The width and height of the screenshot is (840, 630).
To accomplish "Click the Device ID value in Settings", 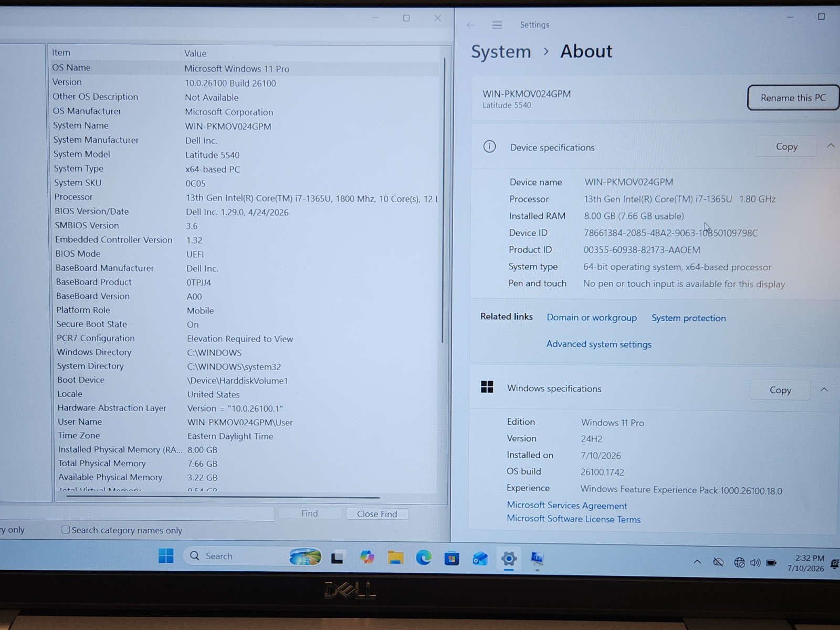I will [x=670, y=233].
